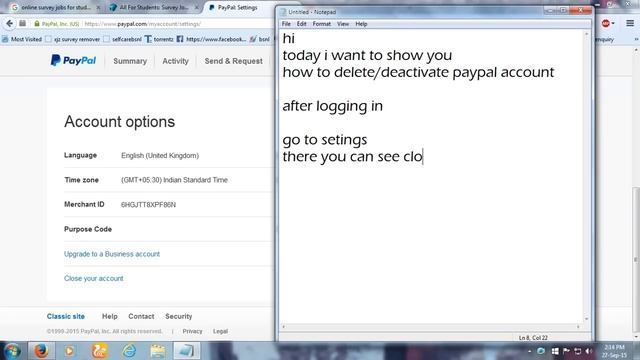This screenshot has width=640, height=360.
Task: Open the bsnl bookmark
Action: click(260, 39)
